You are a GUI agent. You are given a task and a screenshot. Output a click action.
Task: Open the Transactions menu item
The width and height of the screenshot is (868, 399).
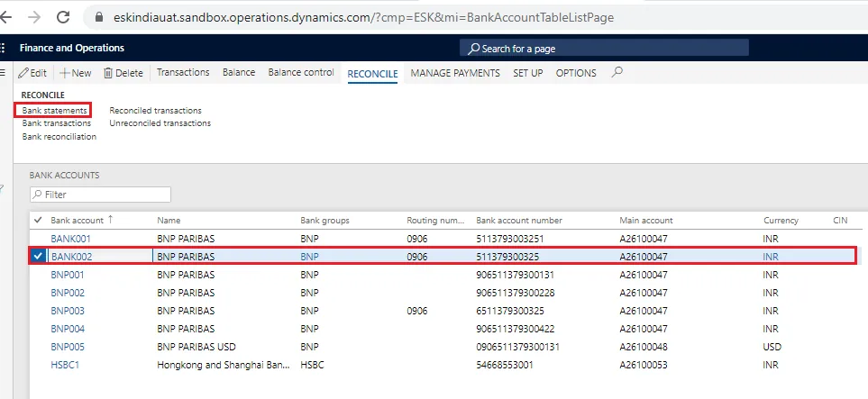183,72
